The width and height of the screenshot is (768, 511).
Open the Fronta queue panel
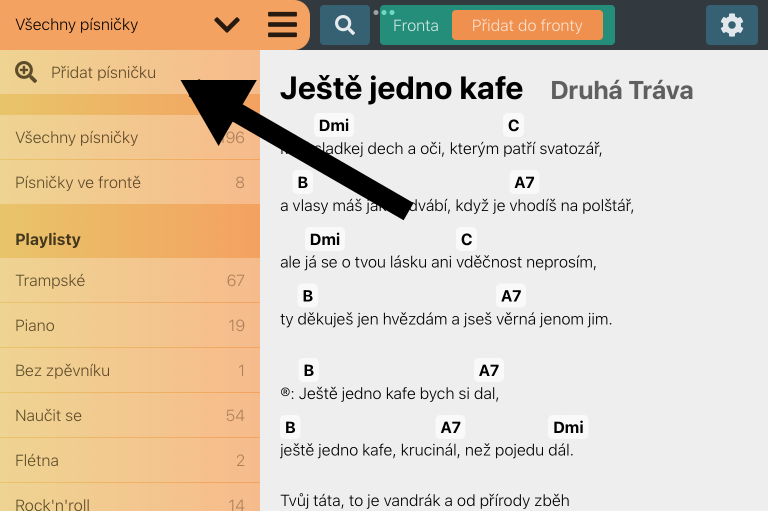(415, 25)
